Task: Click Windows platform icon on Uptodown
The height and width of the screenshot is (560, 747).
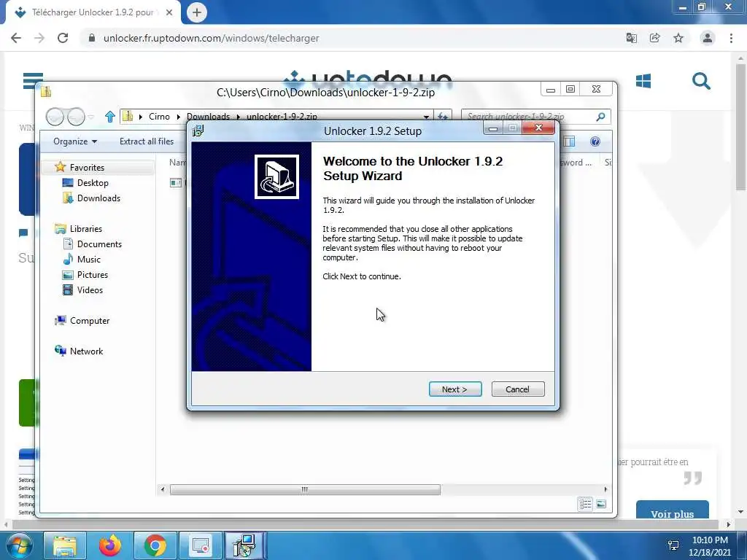Action: (643, 81)
